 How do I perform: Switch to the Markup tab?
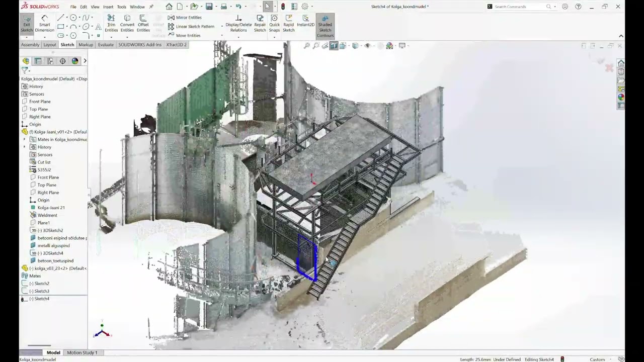[86, 45]
